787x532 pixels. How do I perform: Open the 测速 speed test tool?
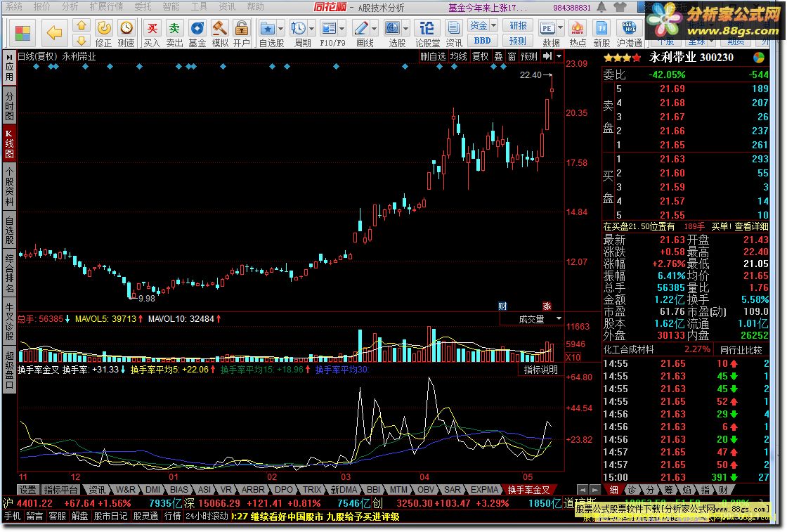[x=126, y=34]
